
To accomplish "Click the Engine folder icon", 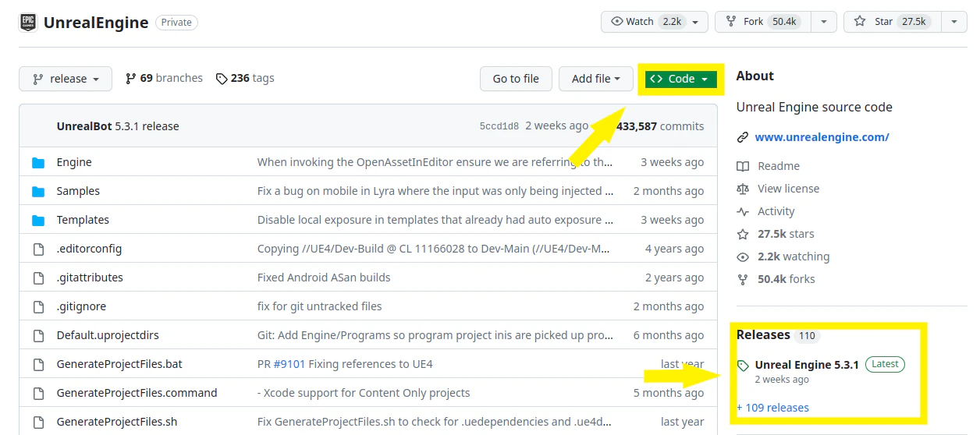I will point(38,162).
